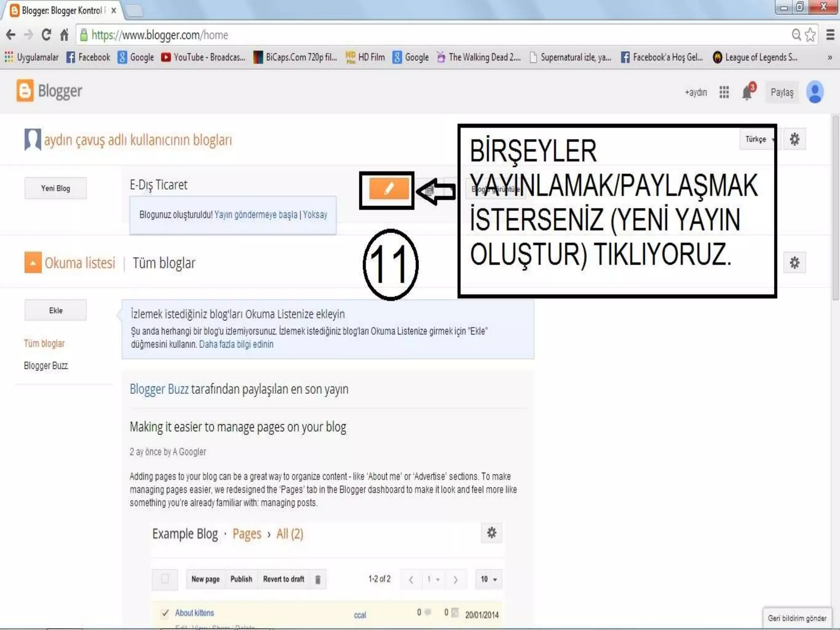Select the Okuma listesi tab
Screen dimensions: 840x630
80,263
